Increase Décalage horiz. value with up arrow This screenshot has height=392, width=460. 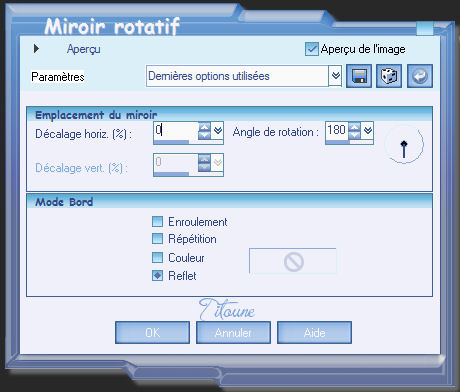(204, 127)
